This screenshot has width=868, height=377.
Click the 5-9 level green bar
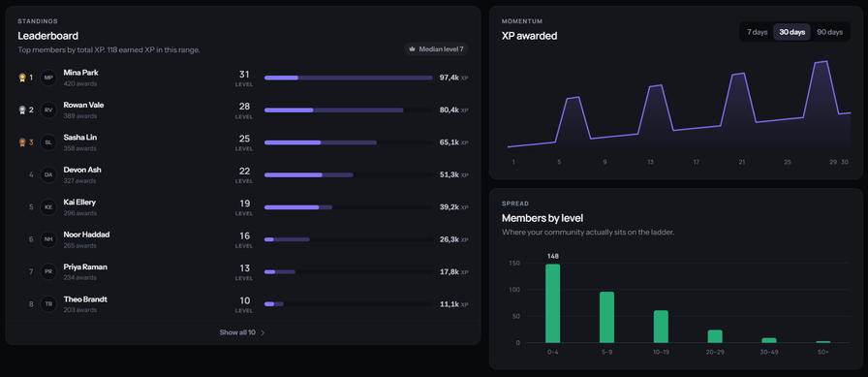606,317
